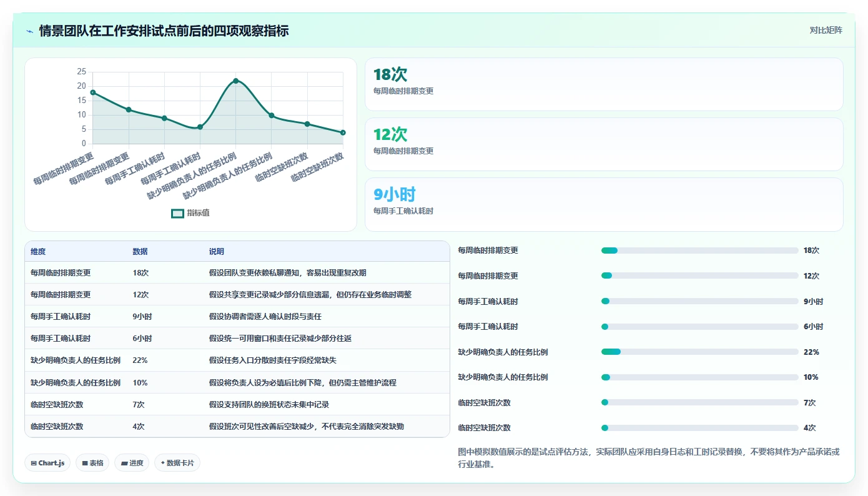Image resolution: width=868 pixels, height=496 pixels.
Task: Click the 6小时 value beside the progress bar
Action: click(x=813, y=327)
